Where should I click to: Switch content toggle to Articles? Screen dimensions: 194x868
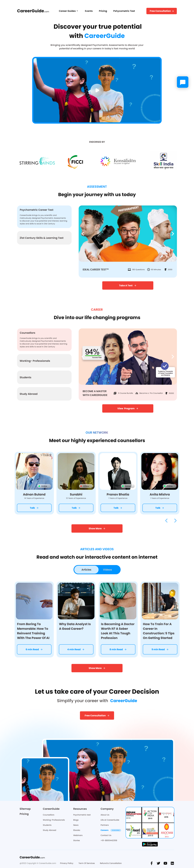[x=86, y=569]
